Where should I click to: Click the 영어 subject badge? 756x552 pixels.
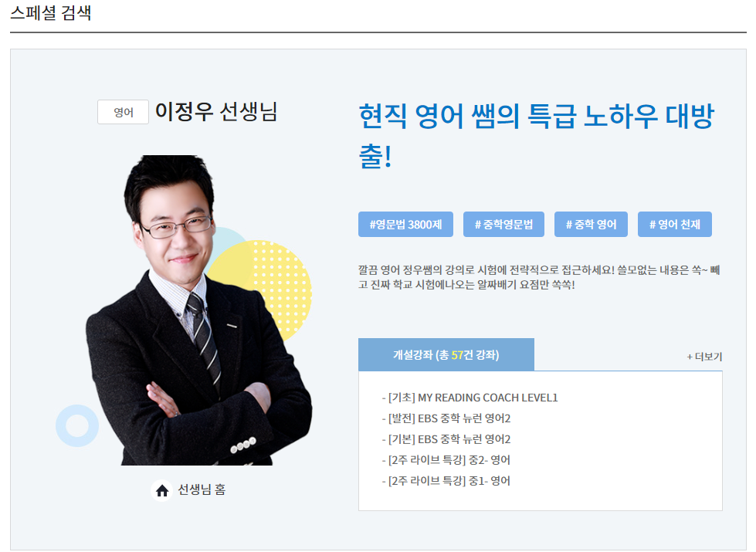point(122,112)
